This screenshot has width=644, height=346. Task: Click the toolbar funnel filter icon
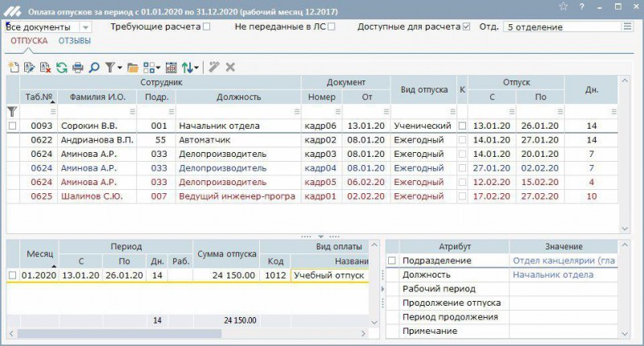coord(109,68)
